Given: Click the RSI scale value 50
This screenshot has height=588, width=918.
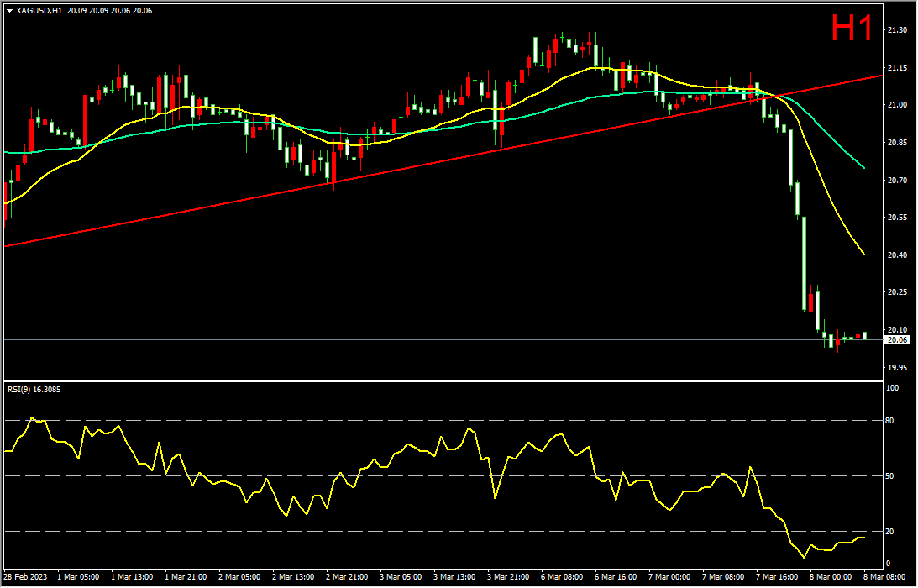Looking at the screenshot, I should [890, 476].
